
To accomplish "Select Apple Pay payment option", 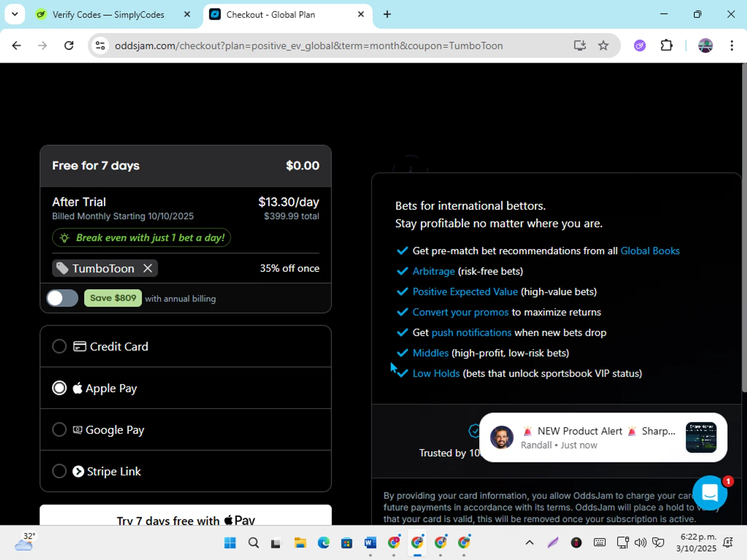I will [186, 388].
